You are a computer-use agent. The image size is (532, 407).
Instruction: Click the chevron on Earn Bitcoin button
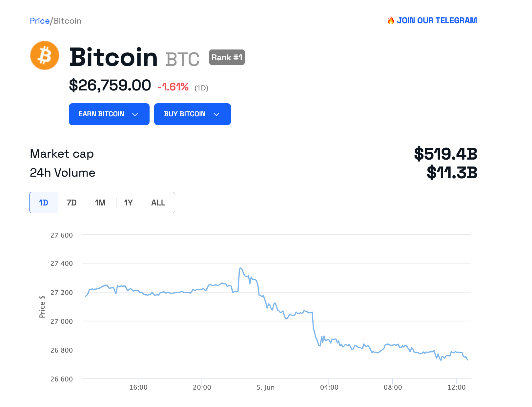point(135,114)
